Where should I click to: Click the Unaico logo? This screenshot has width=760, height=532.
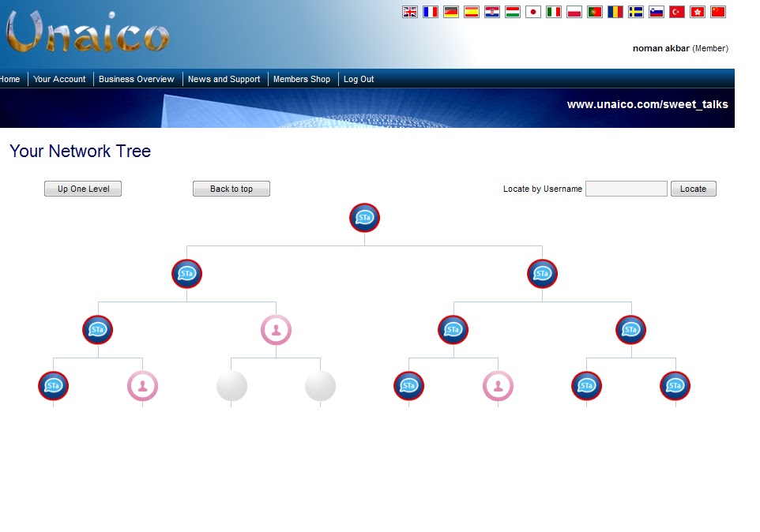tap(87, 32)
